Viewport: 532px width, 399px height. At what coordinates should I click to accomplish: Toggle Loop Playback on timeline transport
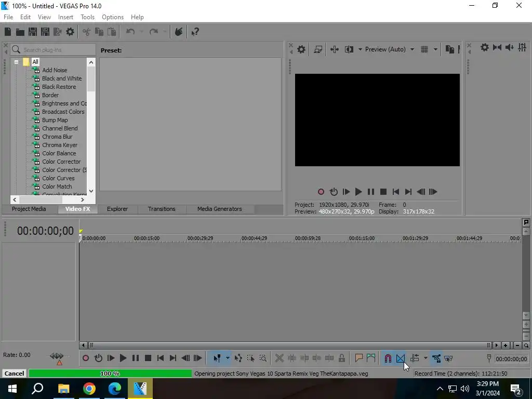point(98,358)
